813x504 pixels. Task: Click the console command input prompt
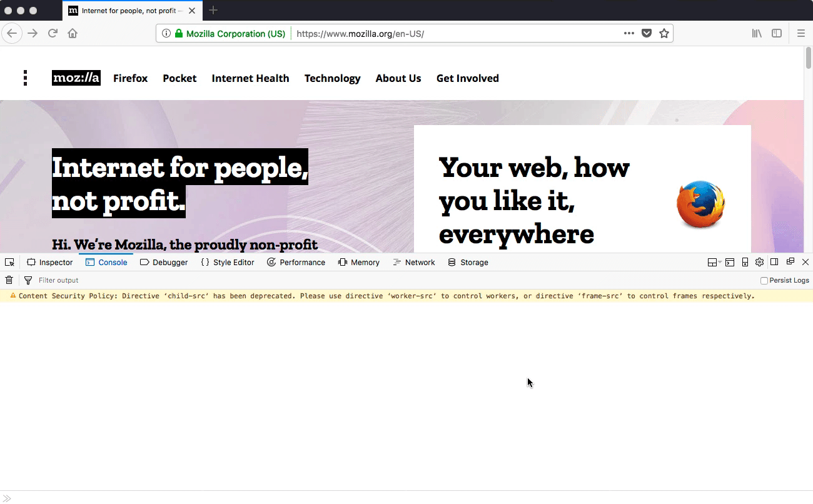406,498
